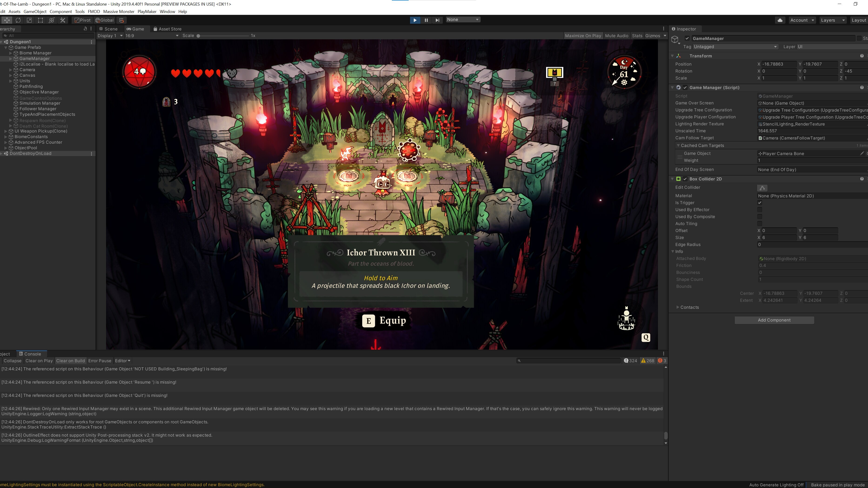Open the Massive Monster menu
The height and width of the screenshot is (488, 868).
119,11
